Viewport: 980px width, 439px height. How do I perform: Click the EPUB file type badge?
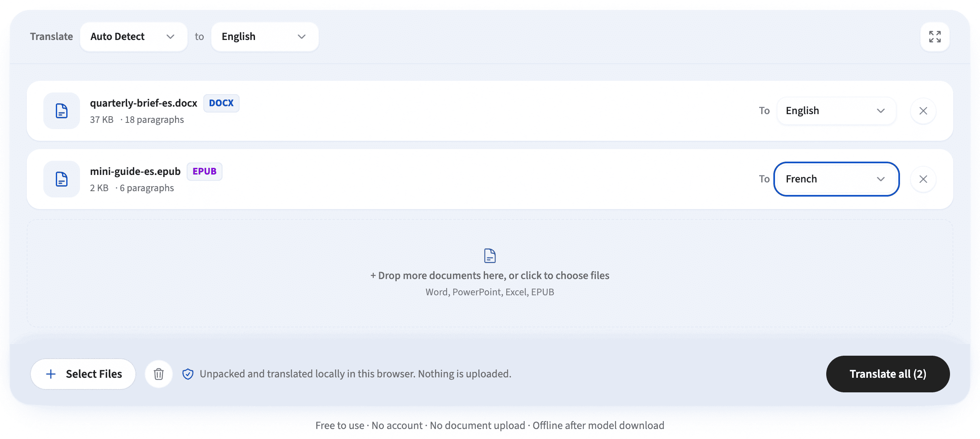205,172
